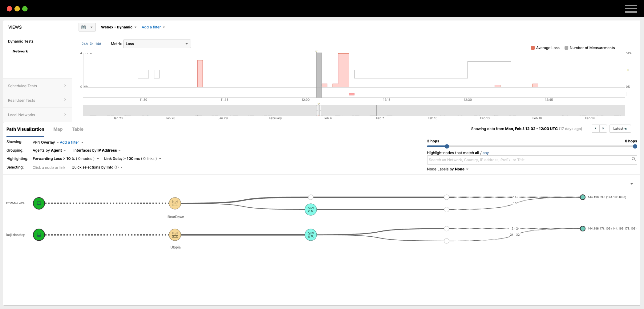Screen dimensions: 644x309
Task: Click the database icon dropdown button
Action: point(87,27)
